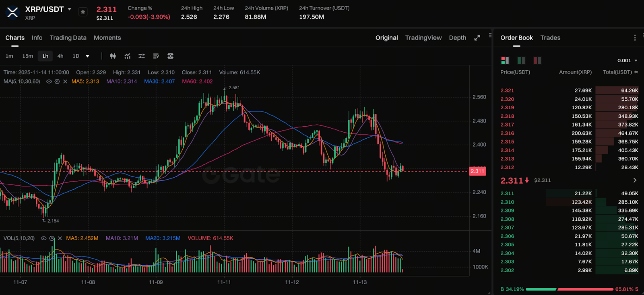644x295 pixels.
Task: Expand more timeframe options after 1D
Action: click(87, 56)
